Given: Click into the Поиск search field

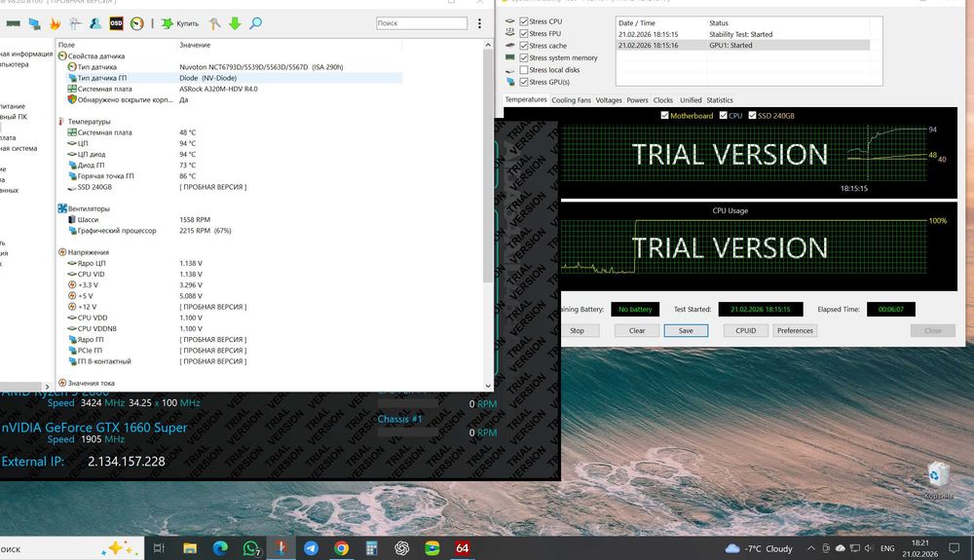Looking at the screenshot, I should pyautogui.click(x=419, y=22).
